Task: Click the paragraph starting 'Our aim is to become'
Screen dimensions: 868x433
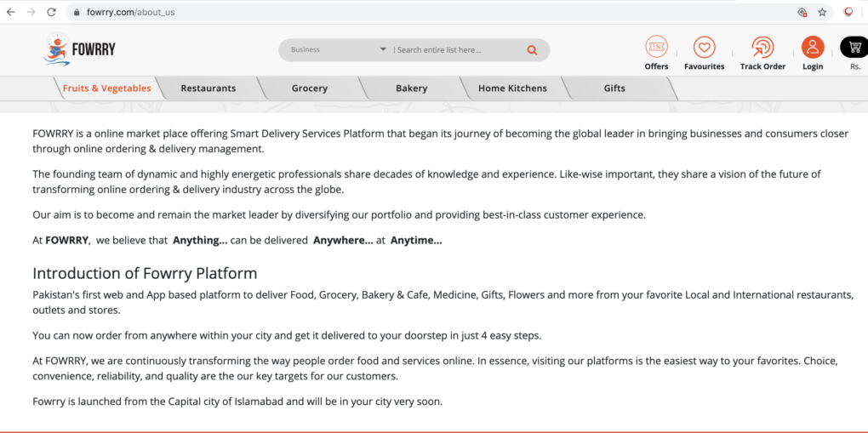Action: click(340, 215)
